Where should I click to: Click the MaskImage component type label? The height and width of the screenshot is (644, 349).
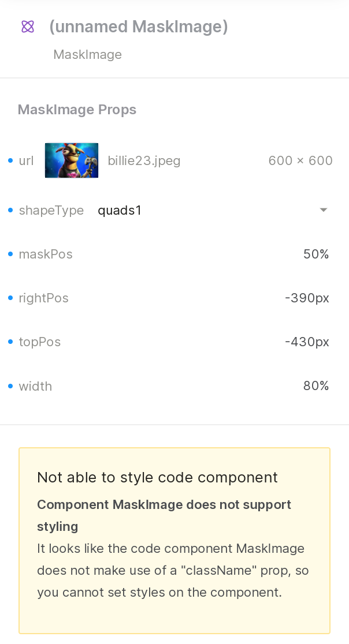[x=87, y=54]
